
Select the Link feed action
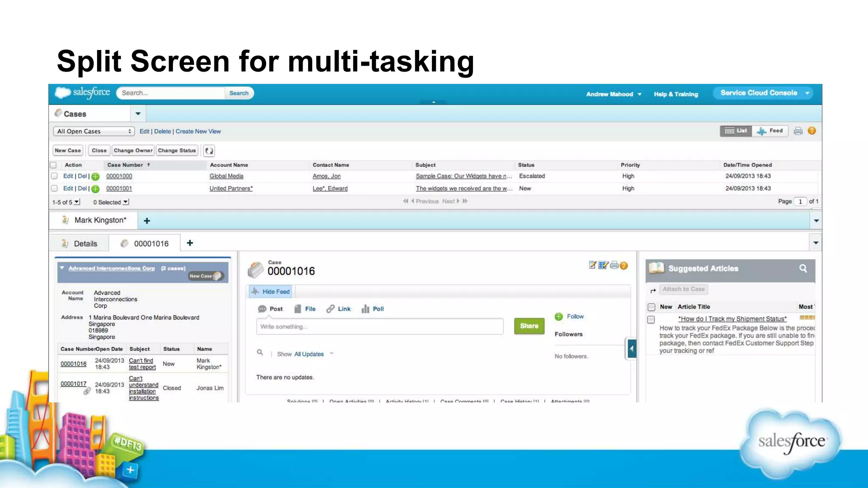[338, 309]
